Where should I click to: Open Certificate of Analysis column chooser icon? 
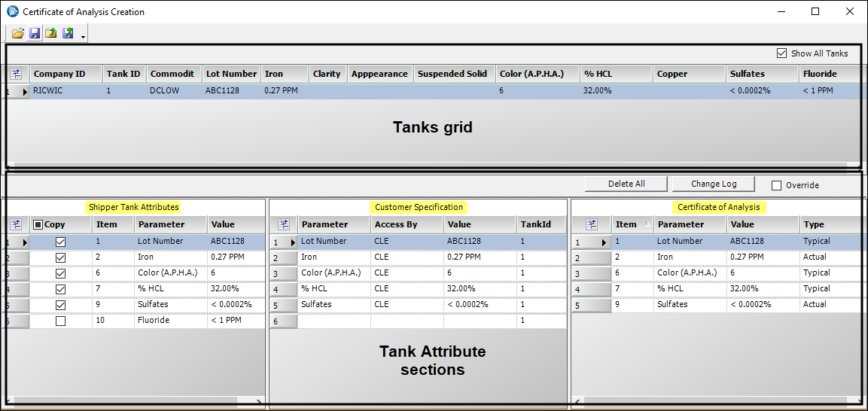click(592, 224)
